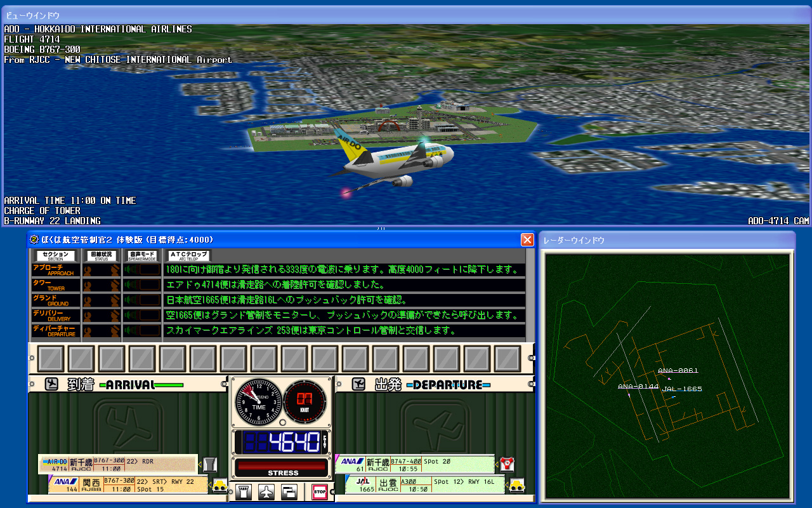The width and height of the screenshot is (812, 508).
Task: Select the airplane icon in bottom toolbar
Action: [266, 492]
